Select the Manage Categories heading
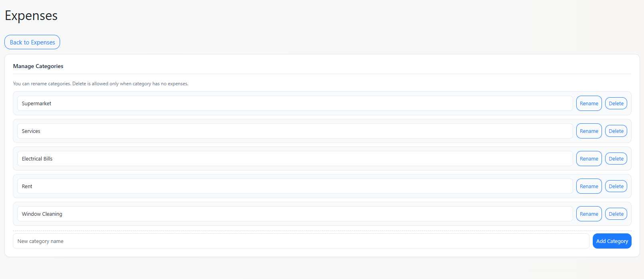 pos(38,66)
